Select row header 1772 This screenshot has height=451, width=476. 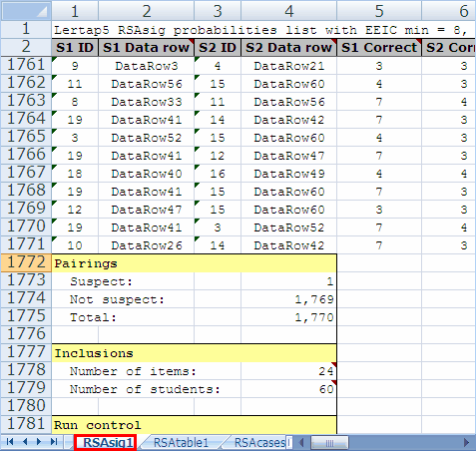pos(26,262)
